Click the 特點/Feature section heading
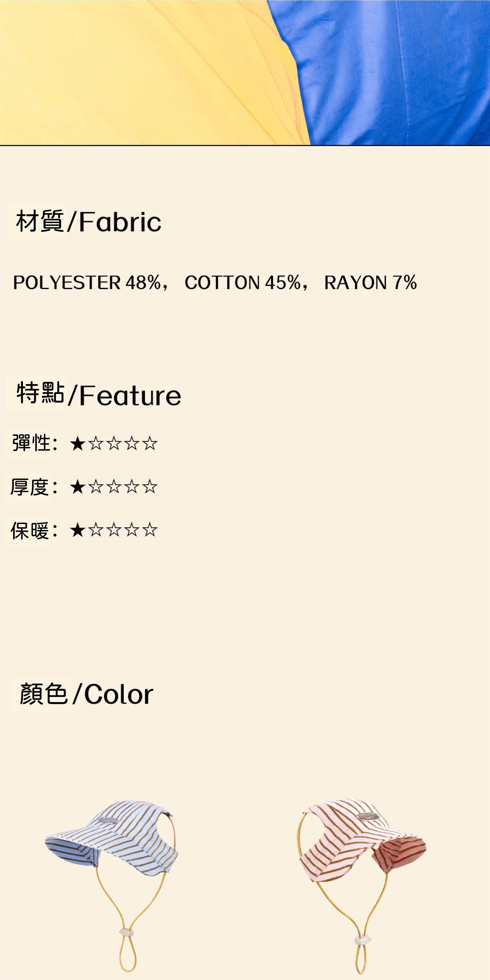This screenshot has height=980, width=490. click(x=98, y=394)
